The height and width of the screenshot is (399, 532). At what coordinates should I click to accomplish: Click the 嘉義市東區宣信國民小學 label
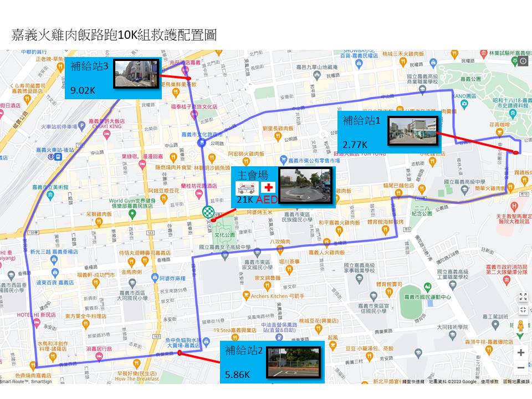(x=373, y=309)
